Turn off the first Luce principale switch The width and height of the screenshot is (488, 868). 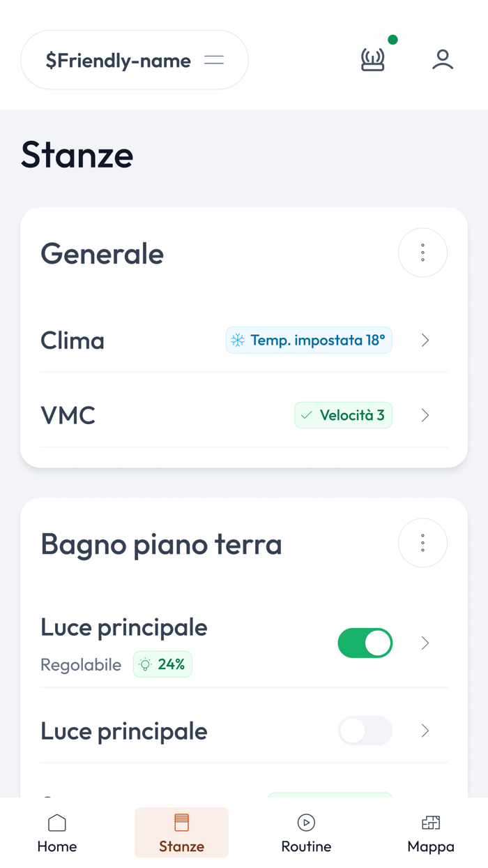365,643
